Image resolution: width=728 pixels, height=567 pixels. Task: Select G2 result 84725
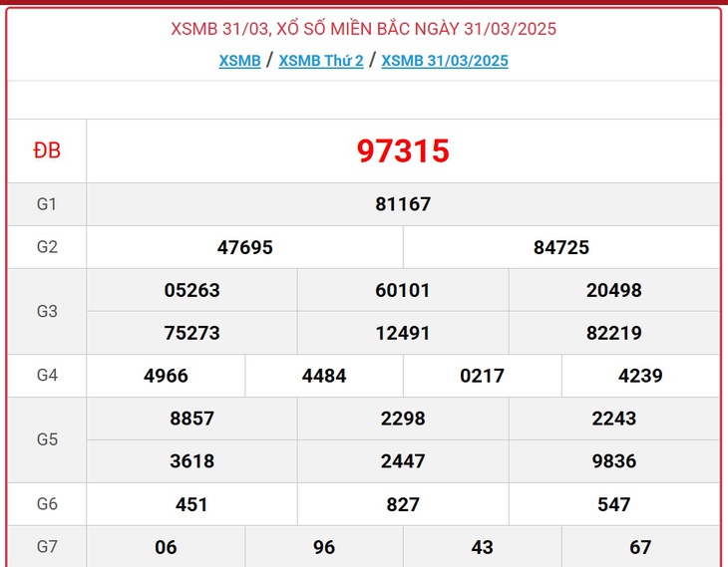(x=561, y=247)
